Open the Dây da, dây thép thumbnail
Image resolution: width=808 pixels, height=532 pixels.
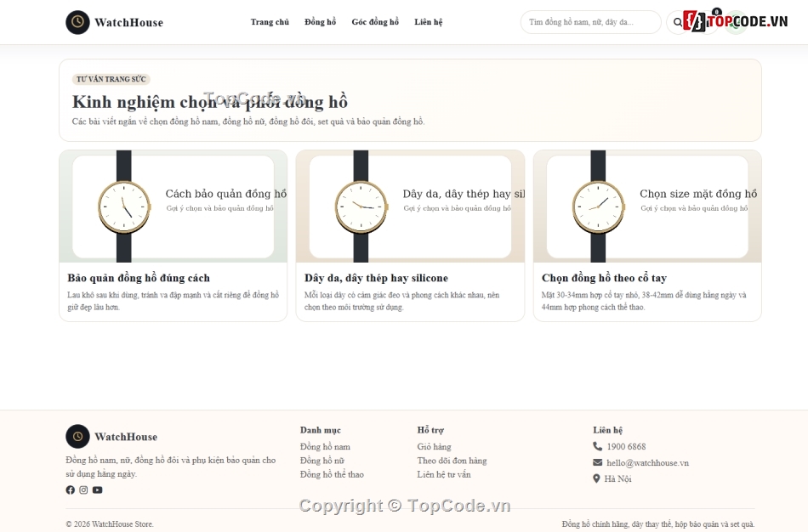[x=410, y=207]
